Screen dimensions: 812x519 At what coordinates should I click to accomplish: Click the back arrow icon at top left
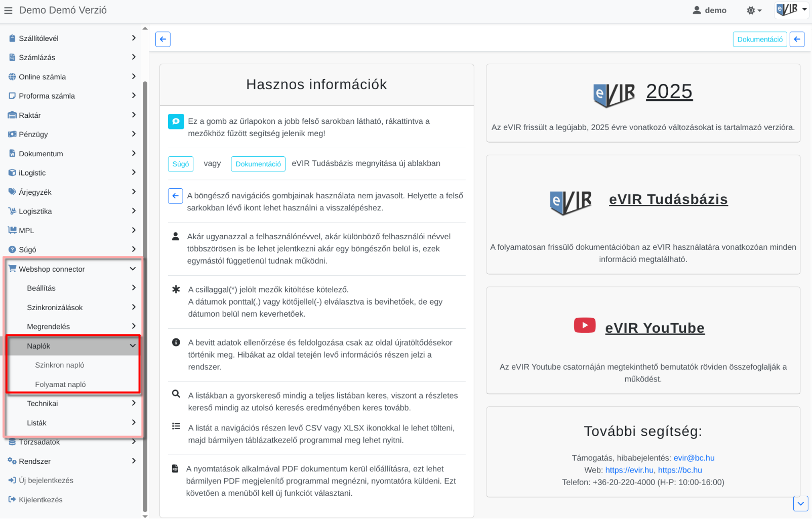pos(163,39)
